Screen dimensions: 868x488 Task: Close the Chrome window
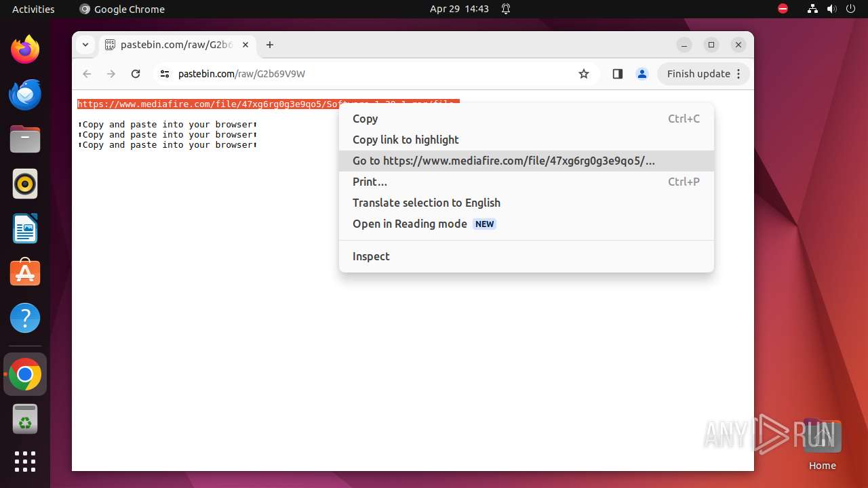[x=738, y=45]
